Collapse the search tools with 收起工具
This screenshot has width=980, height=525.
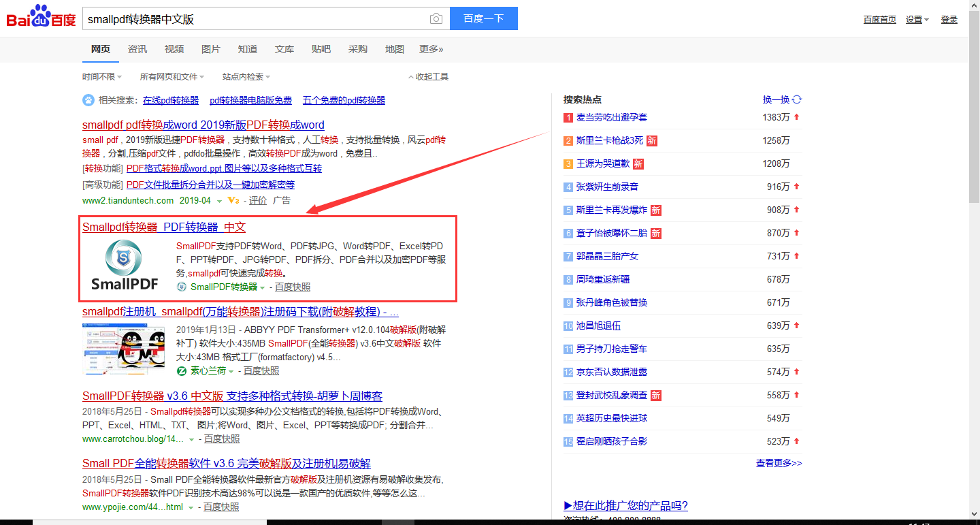pos(428,77)
